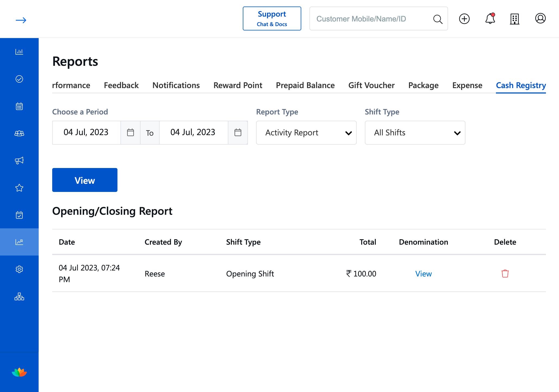Open the user profile icon
Image resolution: width=559 pixels, height=392 pixels.
(x=541, y=18)
